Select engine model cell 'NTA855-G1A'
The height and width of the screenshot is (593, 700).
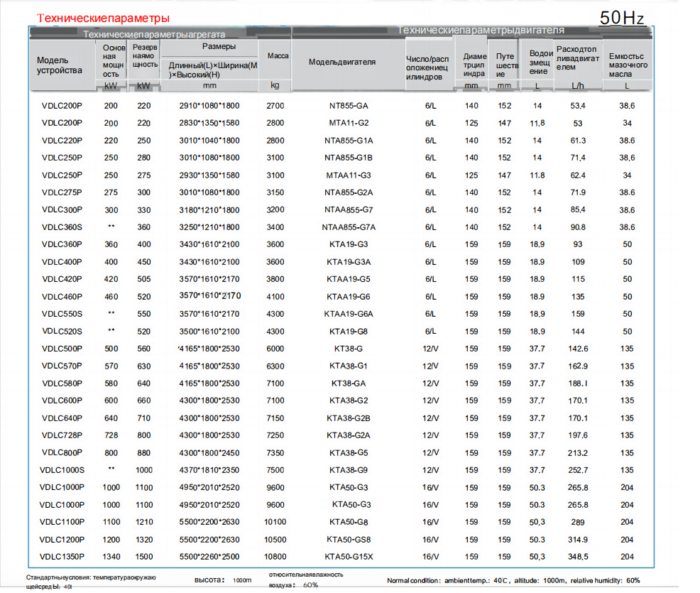[x=349, y=141]
